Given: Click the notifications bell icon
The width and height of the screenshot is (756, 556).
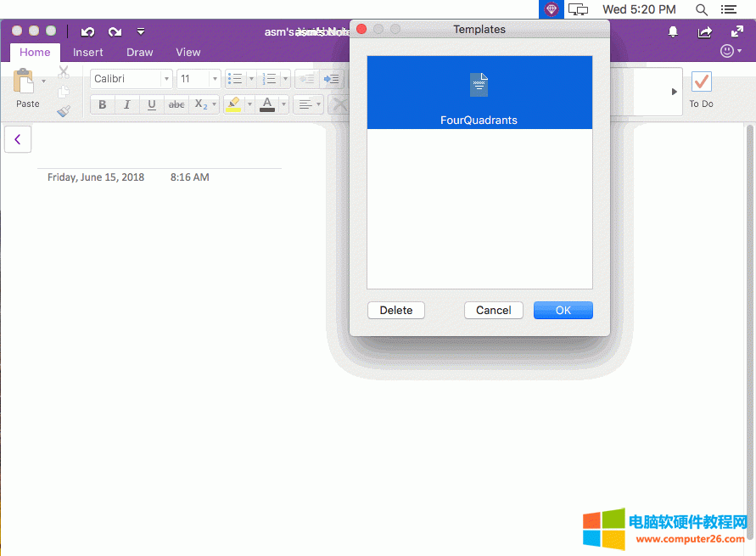Looking at the screenshot, I should 673,31.
